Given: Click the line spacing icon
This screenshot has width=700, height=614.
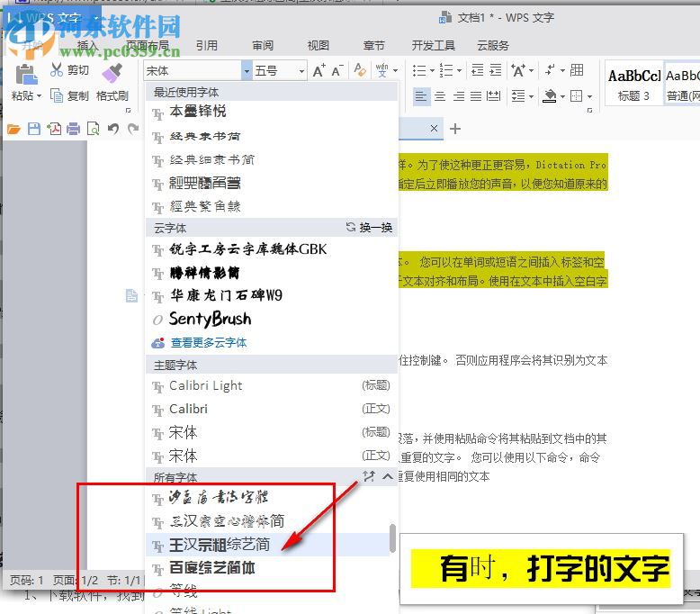Looking at the screenshot, I should (518, 96).
